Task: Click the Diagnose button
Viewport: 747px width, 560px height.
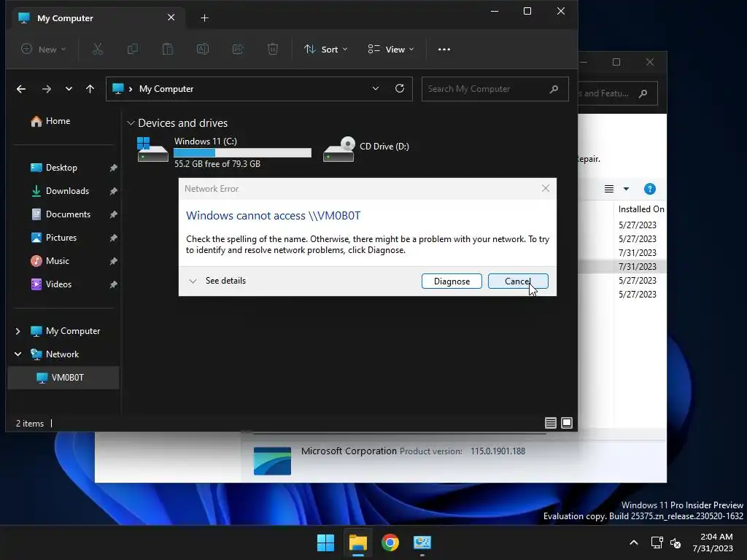Action: 452,281
